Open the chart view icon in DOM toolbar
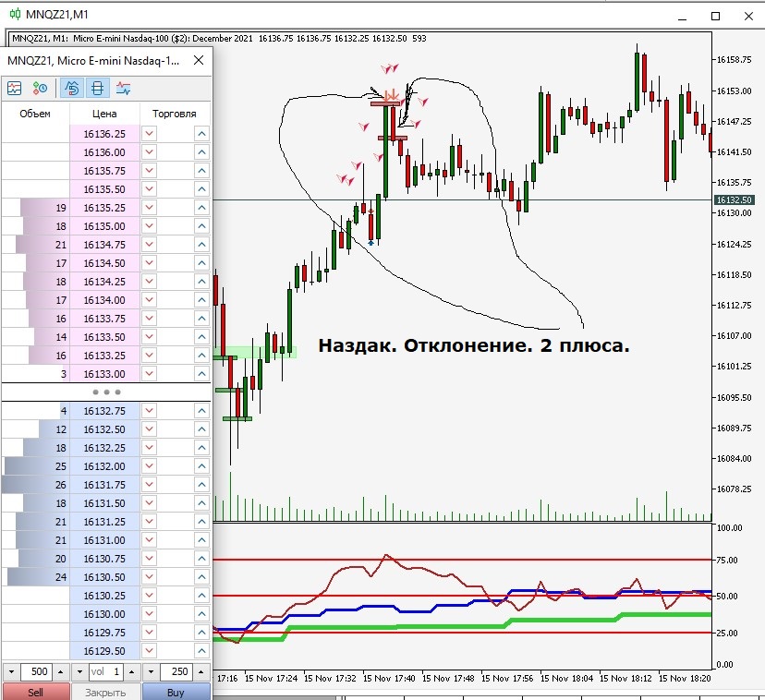Image resolution: width=765 pixels, height=700 pixels. 15,89
